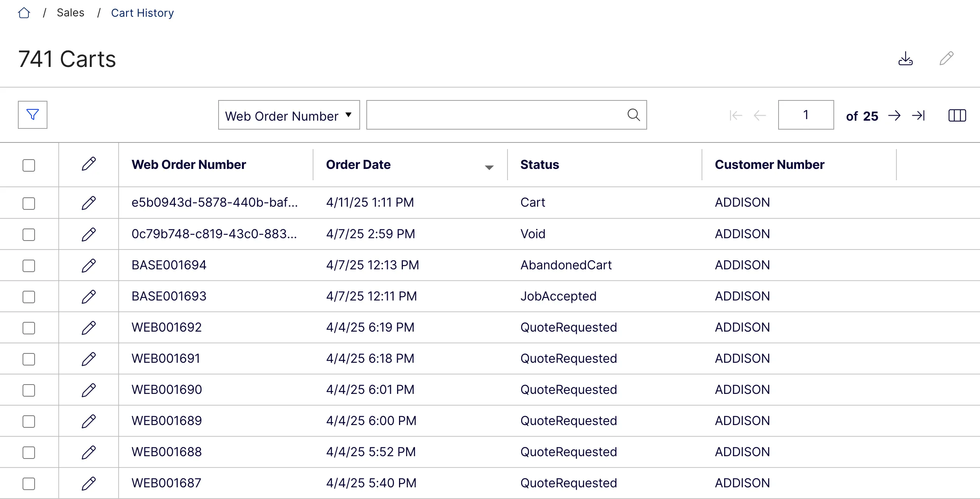Go to the first page arrow
The width and height of the screenshot is (980, 499).
pos(736,116)
